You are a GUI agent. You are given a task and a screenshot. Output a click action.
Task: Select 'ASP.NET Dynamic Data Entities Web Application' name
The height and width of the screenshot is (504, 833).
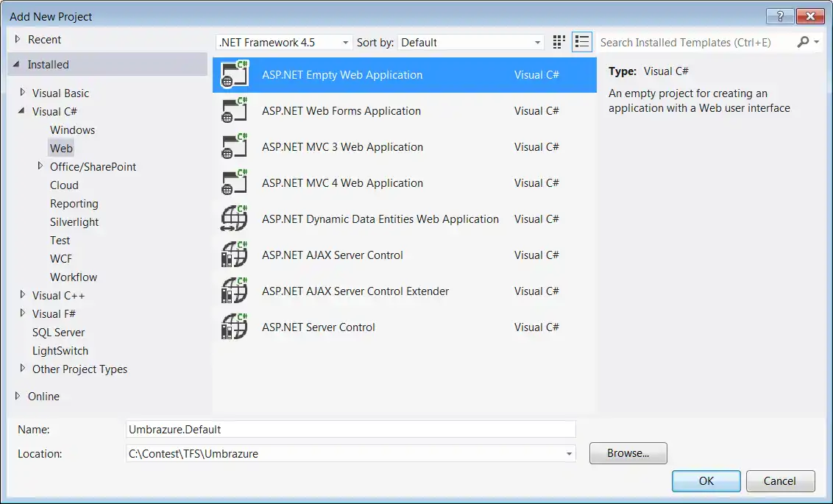380,219
